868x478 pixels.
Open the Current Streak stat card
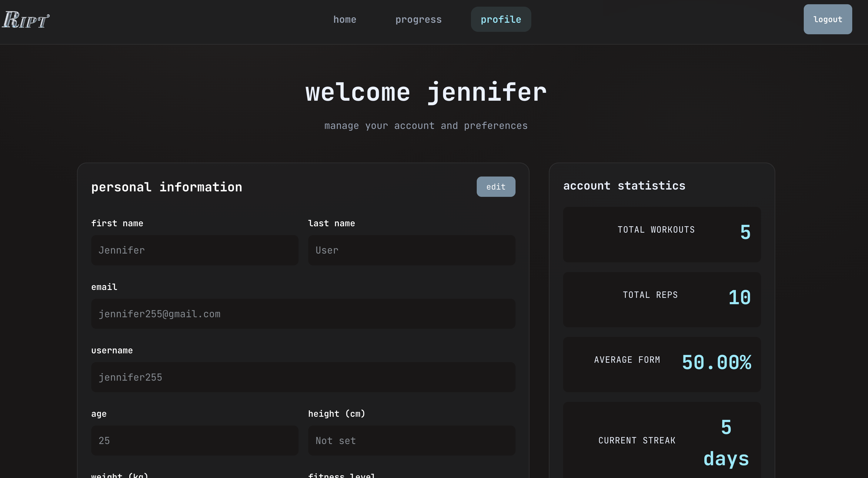point(661,440)
